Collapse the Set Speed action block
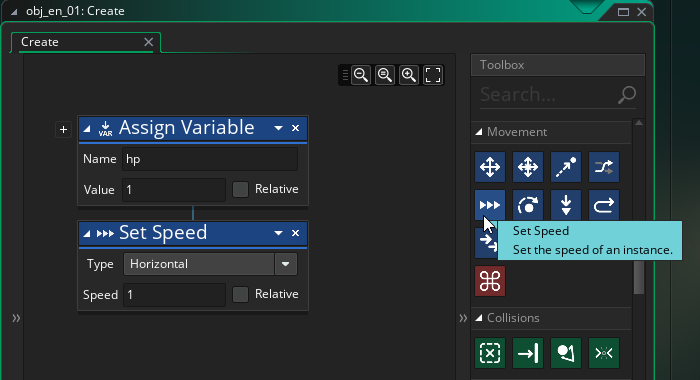 click(87, 234)
